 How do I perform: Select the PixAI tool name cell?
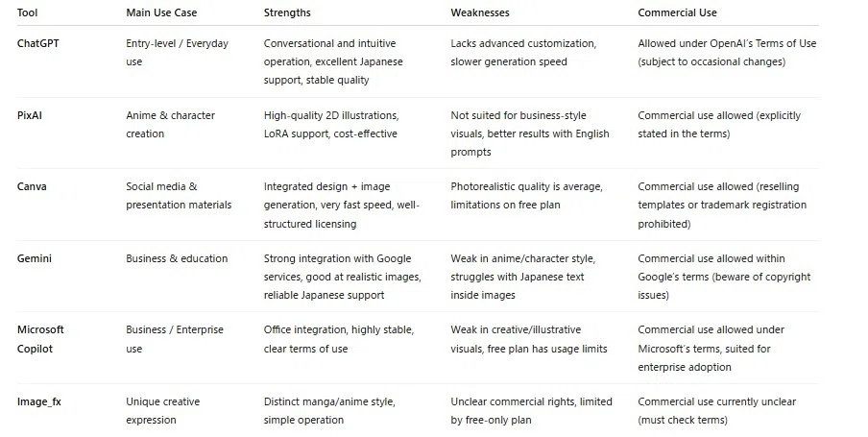pos(30,115)
